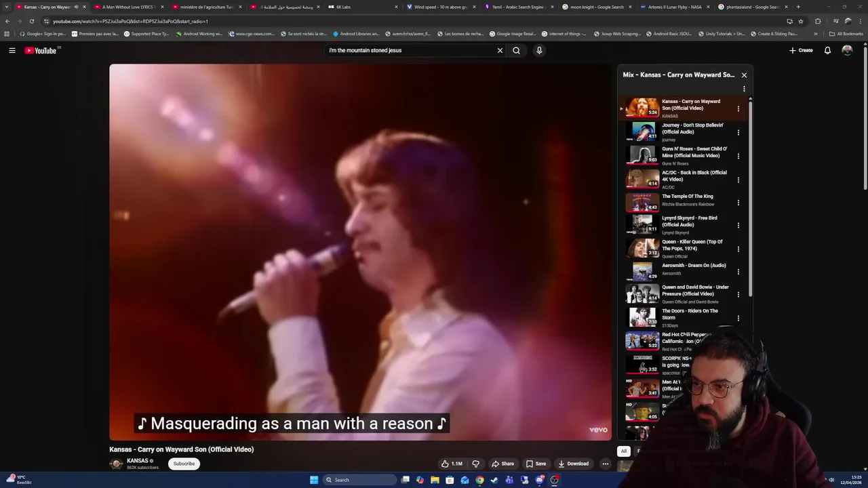868x488 pixels.
Task: Open Steam from the taskbar
Action: pyautogui.click(x=494, y=480)
